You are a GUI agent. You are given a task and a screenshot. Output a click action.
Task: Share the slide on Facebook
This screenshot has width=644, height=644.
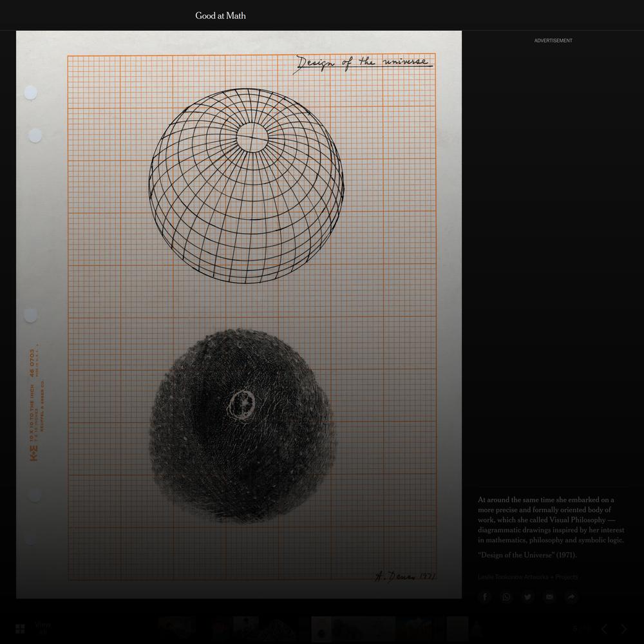tap(485, 596)
